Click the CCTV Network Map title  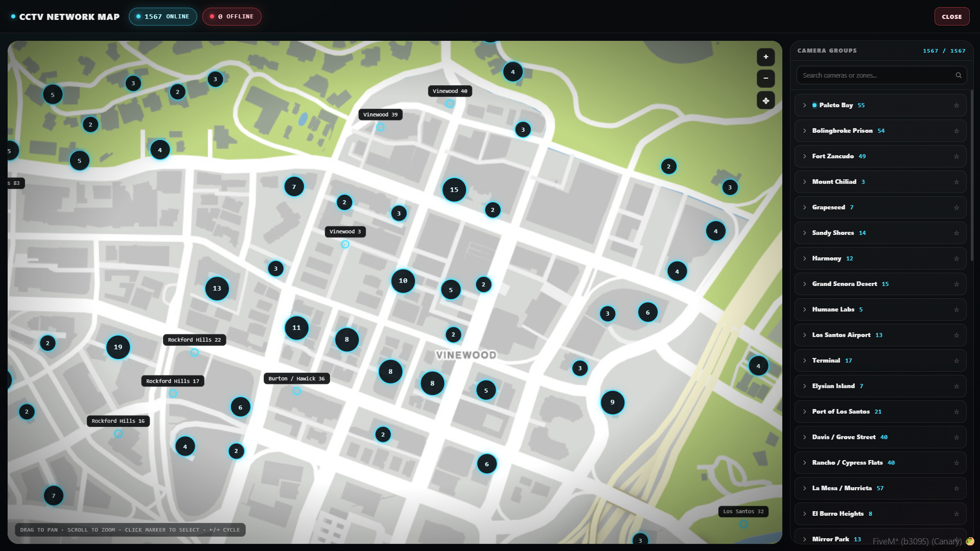point(69,17)
